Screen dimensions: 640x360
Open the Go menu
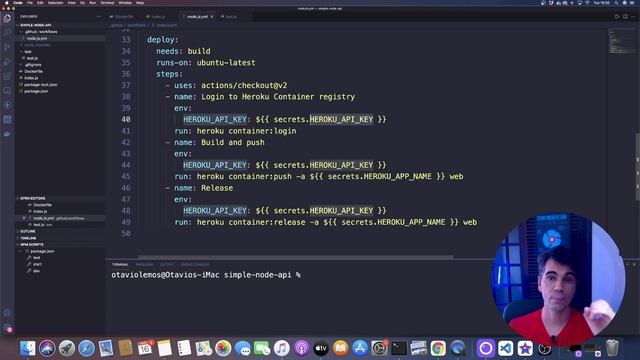[82, 3]
